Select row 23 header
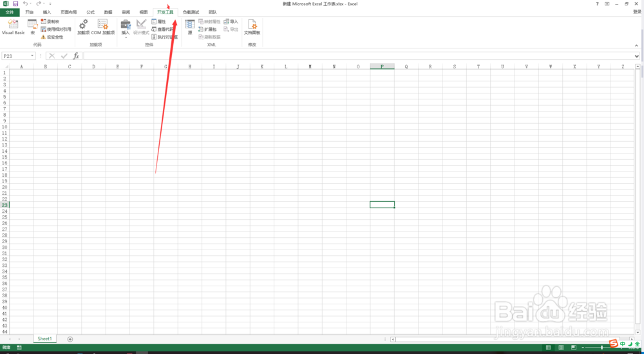The image size is (644, 354). click(x=5, y=205)
